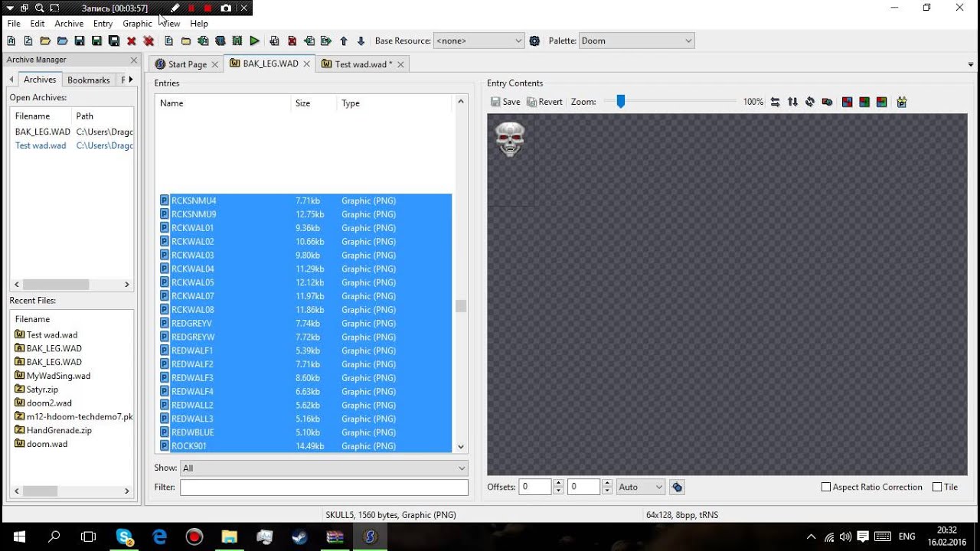This screenshot has height=551, width=980.
Task: Revert the entry changes
Action: coord(544,102)
